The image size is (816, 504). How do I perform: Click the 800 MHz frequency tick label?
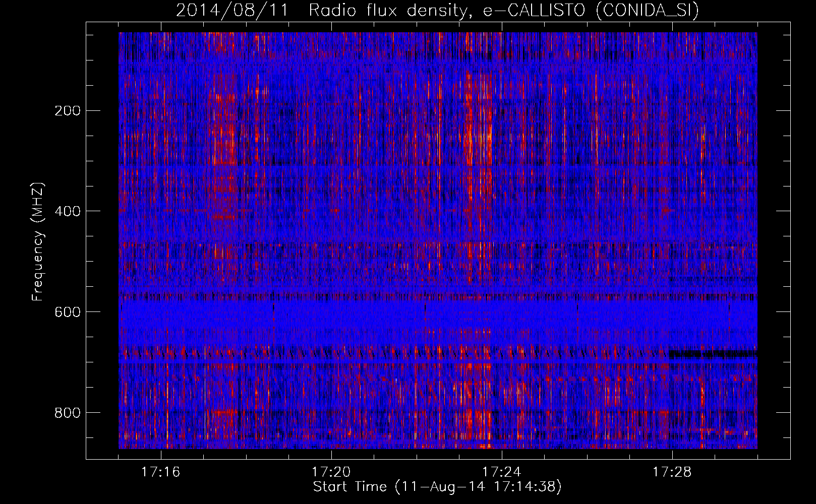(x=67, y=413)
